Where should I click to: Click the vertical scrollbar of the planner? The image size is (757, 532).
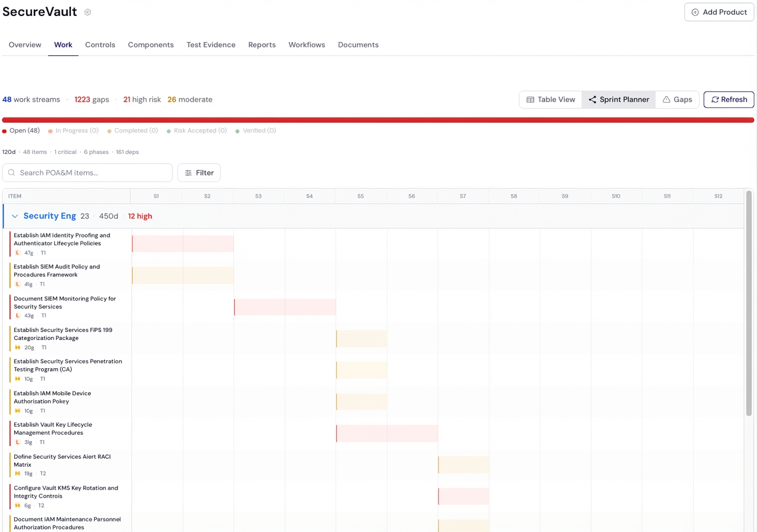749,303
